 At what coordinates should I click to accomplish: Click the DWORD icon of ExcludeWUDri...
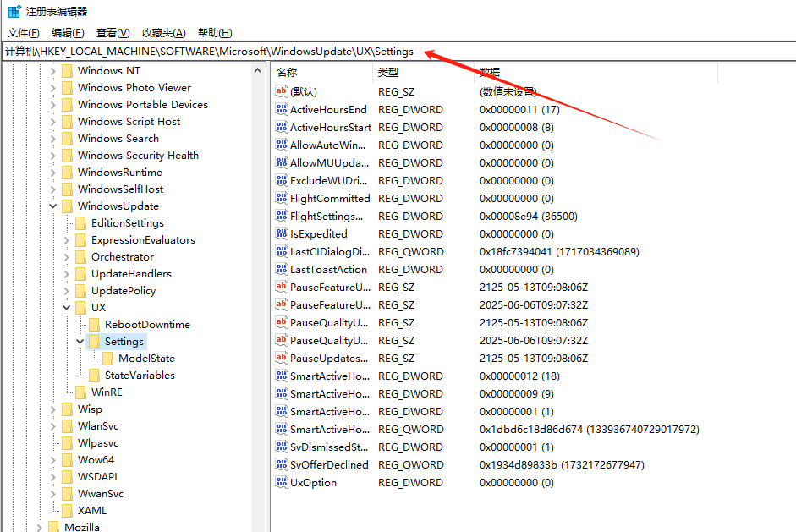click(x=281, y=180)
